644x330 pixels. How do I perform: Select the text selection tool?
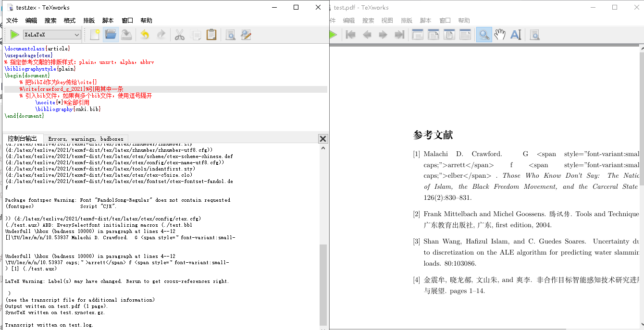pyautogui.click(x=516, y=35)
